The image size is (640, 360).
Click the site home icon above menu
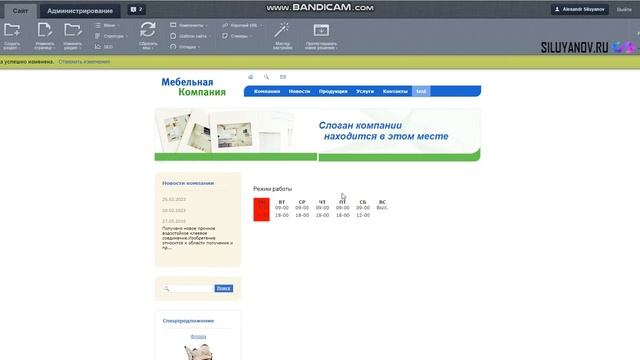(x=251, y=77)
